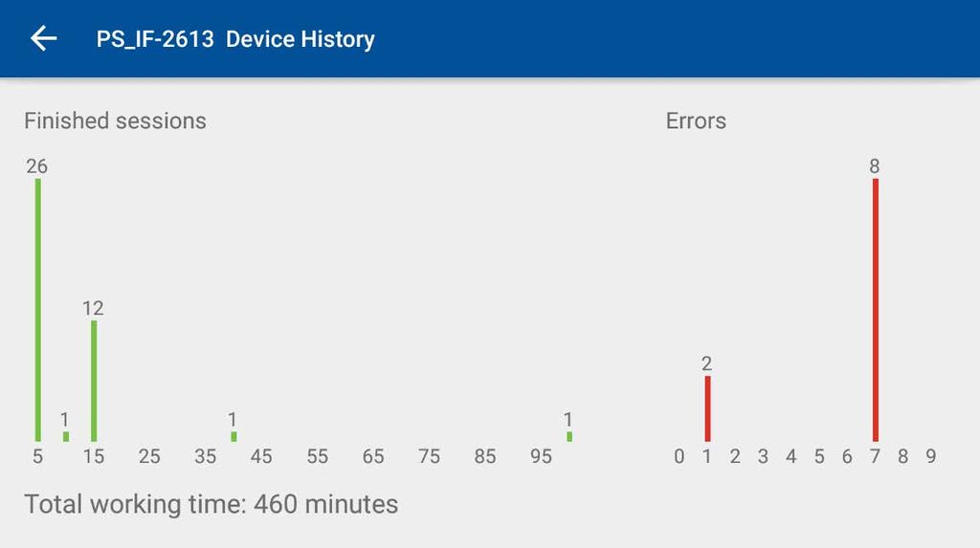Screen dimensions: 980x548
Task: Tap axis label 5 in sessions chart
Action: tap(38, 457)
